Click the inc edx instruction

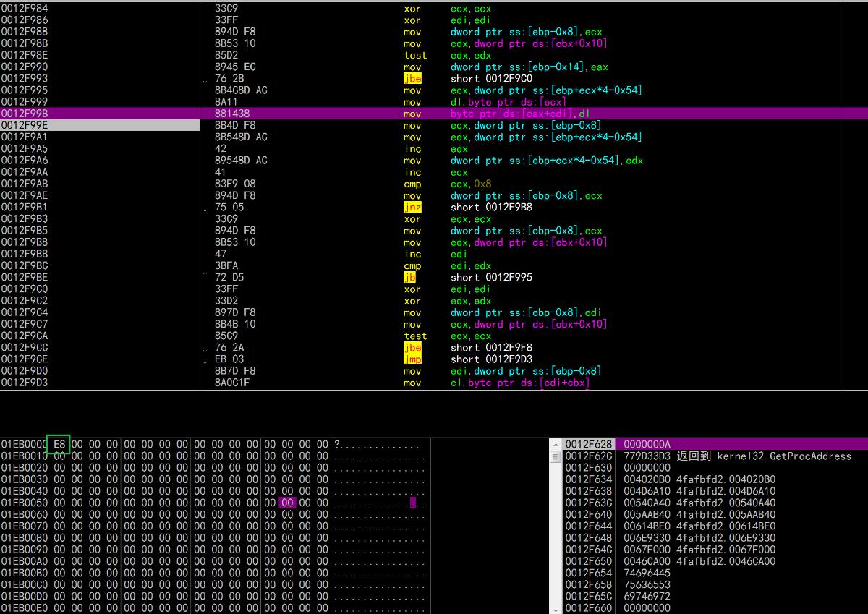(435, 149)
